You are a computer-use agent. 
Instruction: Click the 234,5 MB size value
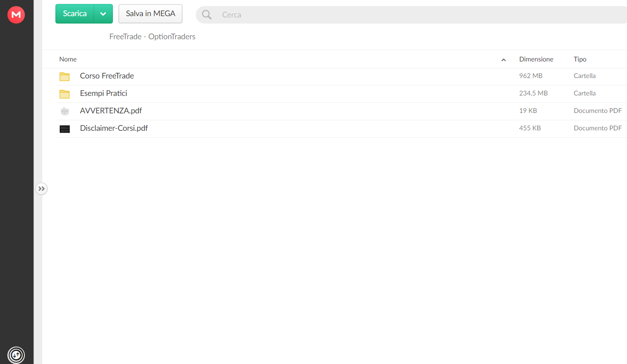(x=533, y=93)
